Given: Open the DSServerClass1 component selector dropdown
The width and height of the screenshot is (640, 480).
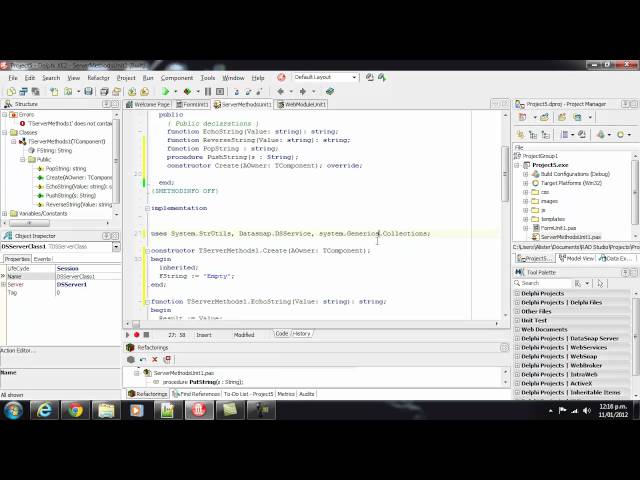Looking at the screenshot, I should [x=116, y=247].
